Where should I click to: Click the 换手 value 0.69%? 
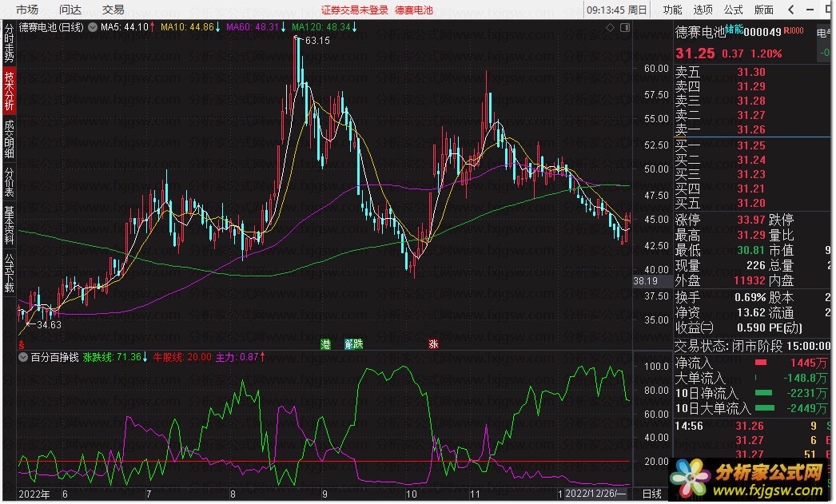point(750,297)
